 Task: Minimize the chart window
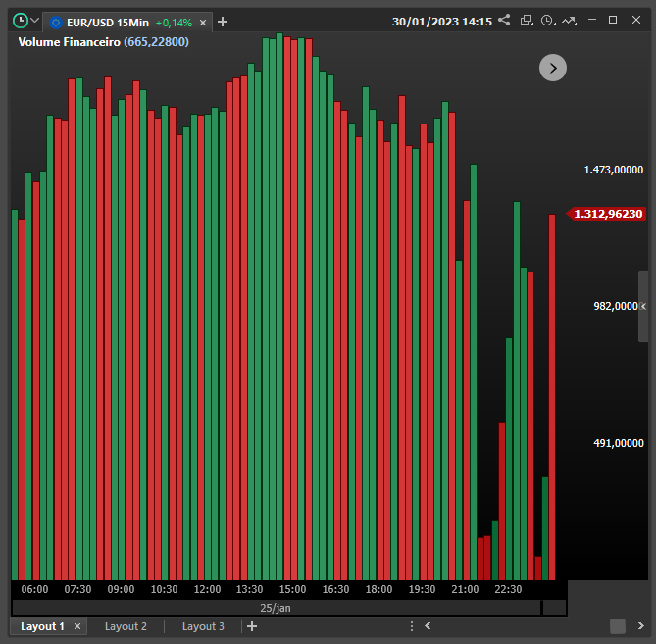[592, 20]
